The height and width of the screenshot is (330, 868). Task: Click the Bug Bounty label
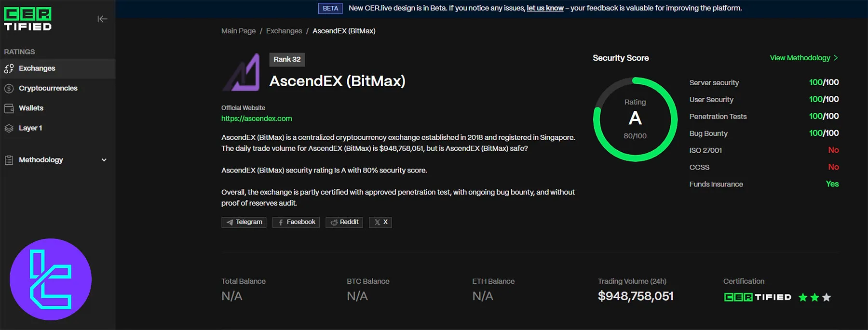(708, 133)
